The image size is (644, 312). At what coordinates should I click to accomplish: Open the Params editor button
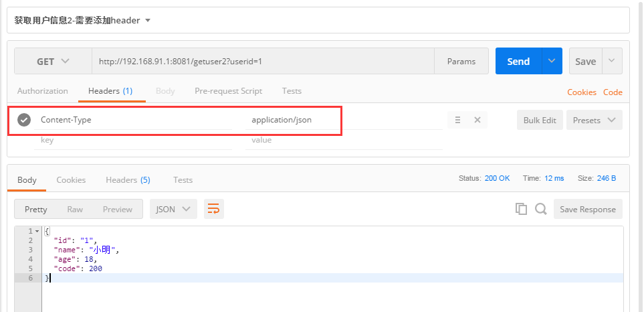point(461,61)
